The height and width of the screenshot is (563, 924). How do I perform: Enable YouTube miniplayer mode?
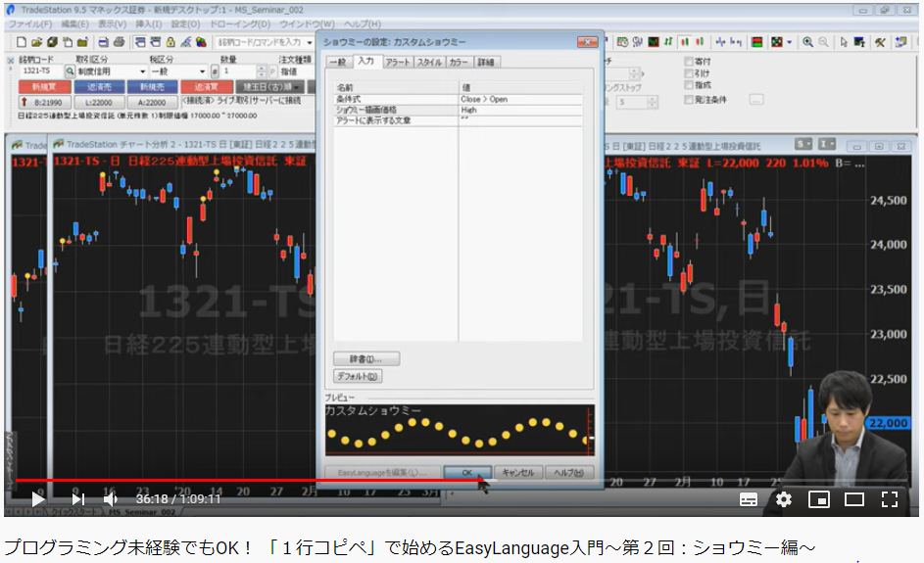(x=818, y=500)
